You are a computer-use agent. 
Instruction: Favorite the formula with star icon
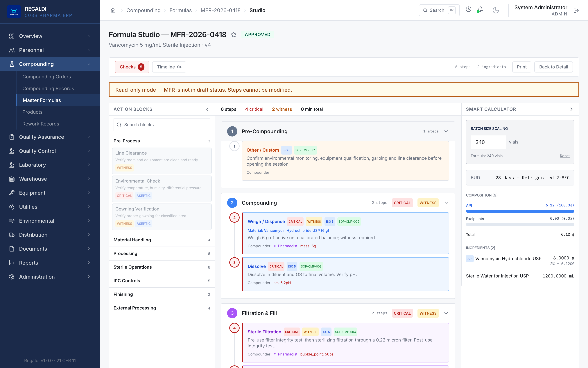pyautogui.click(x=234, y=35)
